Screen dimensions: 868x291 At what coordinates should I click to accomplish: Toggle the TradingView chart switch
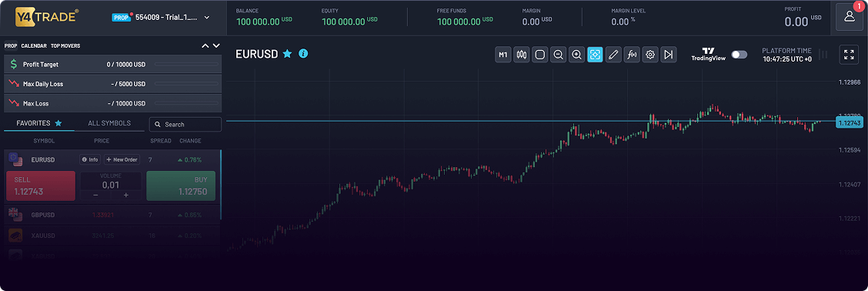[x=739, y=55]
